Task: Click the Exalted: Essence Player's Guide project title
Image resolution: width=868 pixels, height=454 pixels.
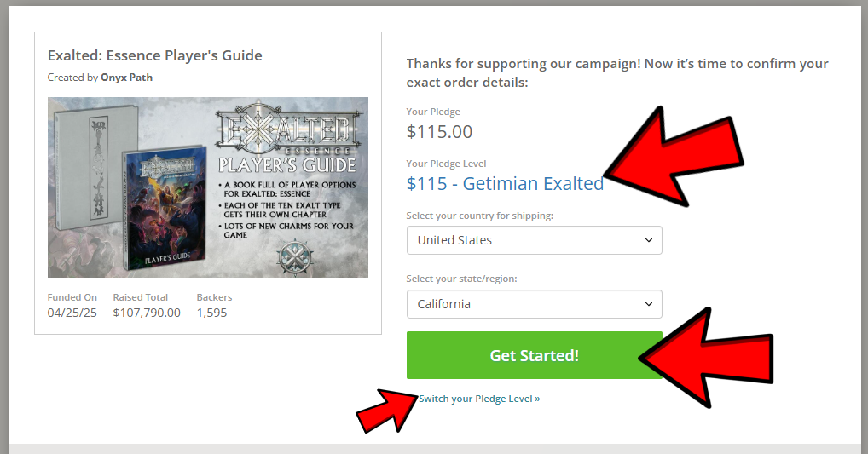Action: 155,55
